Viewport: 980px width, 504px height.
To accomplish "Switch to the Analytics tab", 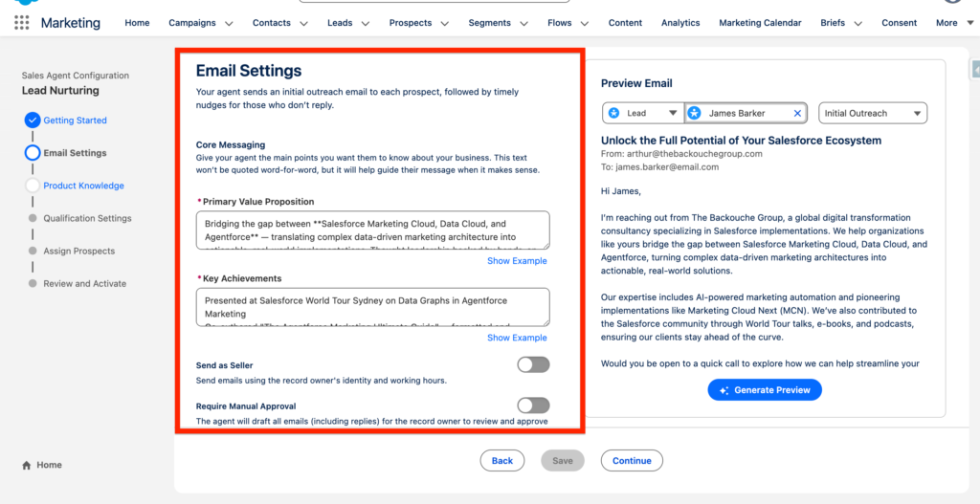I will point(680,23).
